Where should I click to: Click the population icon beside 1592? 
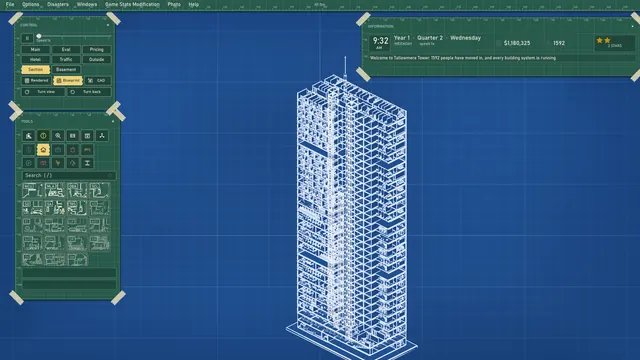click(x=548, y=43)
